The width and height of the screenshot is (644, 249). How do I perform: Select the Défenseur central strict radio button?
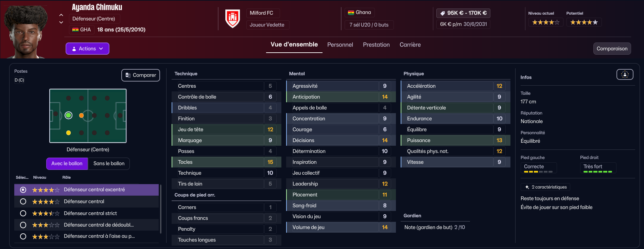[23, 213]
